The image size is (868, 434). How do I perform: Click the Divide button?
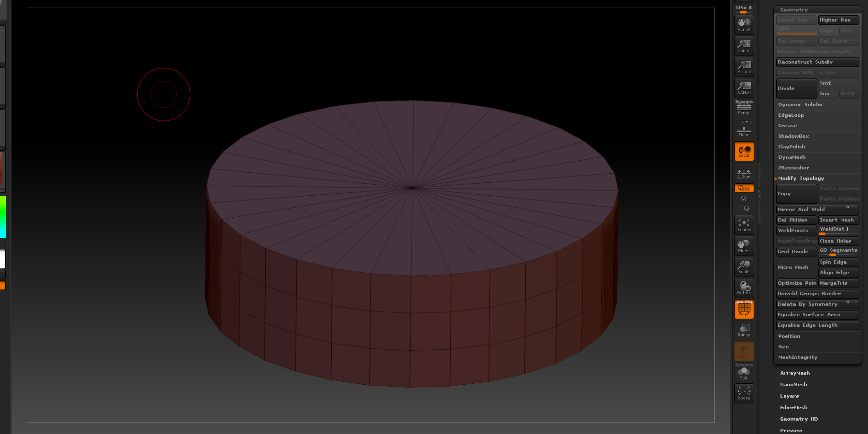(796, 89)
